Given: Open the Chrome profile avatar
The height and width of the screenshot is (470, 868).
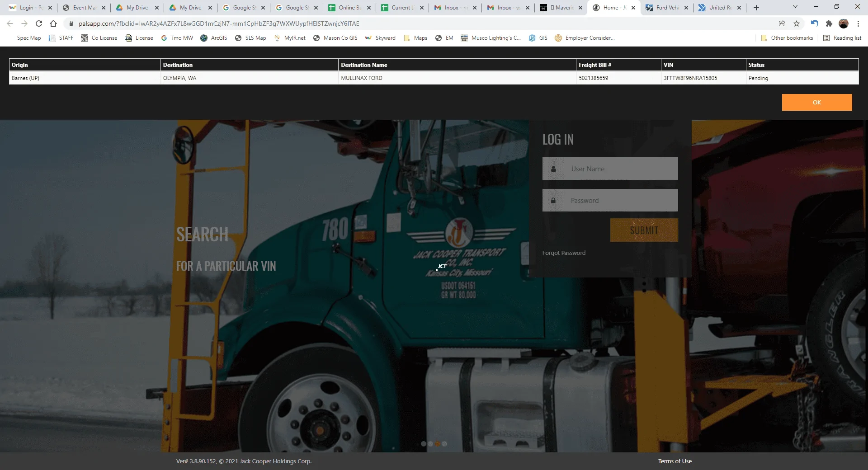Looking at the screenshot, I should (844, 23).
